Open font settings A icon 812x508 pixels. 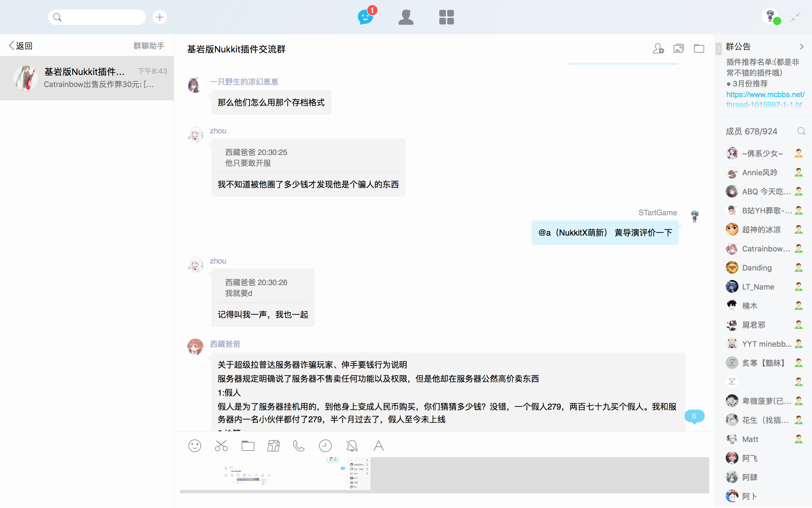[378, 446]
